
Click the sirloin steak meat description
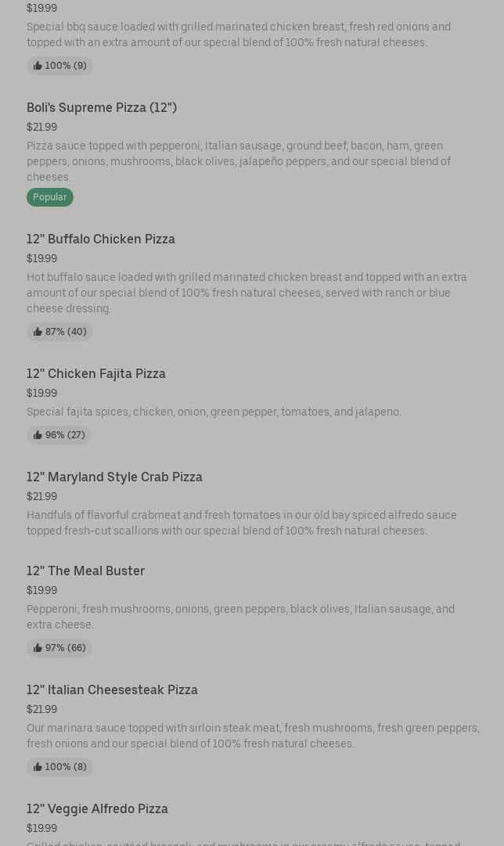253,736
